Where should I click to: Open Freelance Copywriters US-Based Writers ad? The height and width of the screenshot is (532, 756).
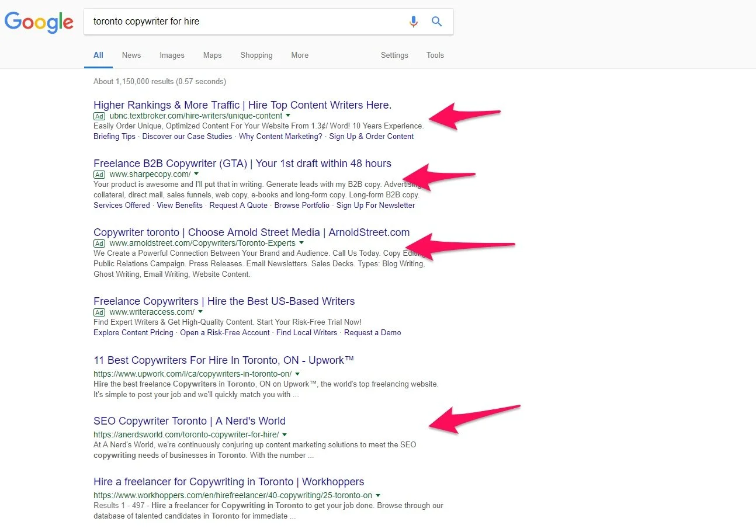click(x=224, y=301)
